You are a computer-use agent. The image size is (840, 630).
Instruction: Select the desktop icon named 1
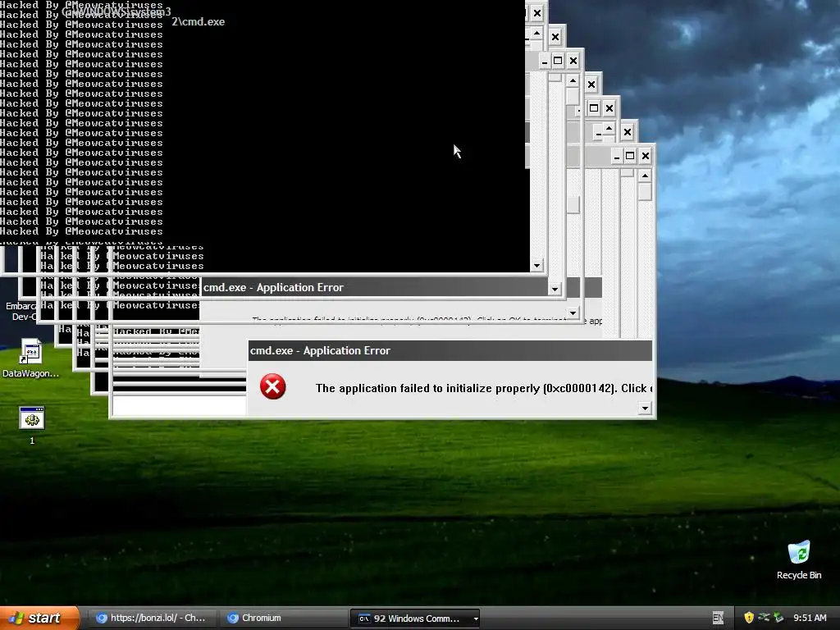[x=32, y=425]
